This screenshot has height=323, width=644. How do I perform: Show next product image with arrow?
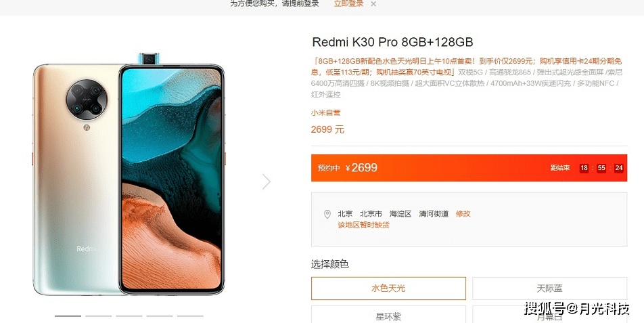(x=267, y=181)
